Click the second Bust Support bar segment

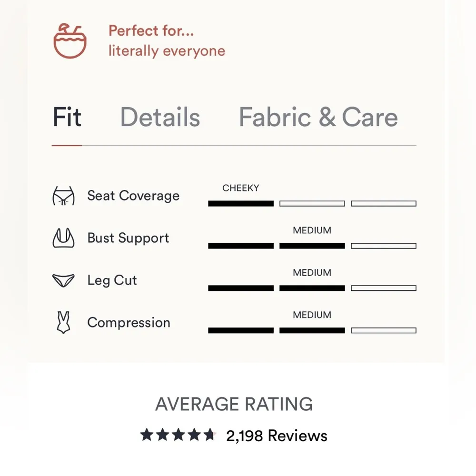312,246
